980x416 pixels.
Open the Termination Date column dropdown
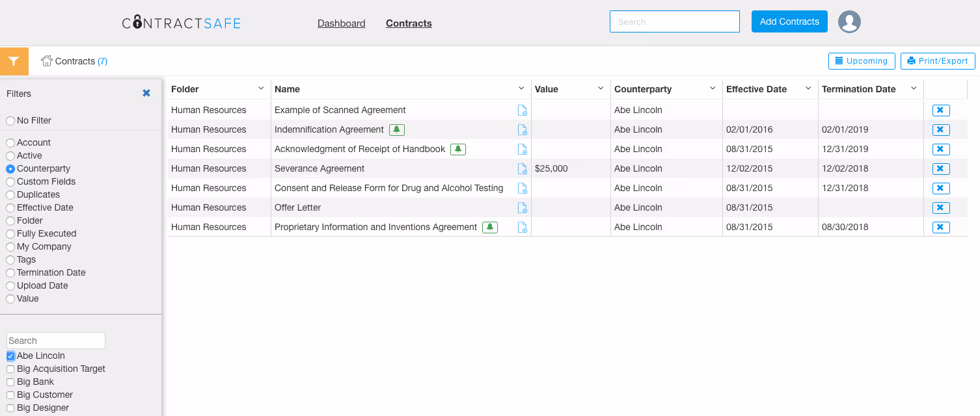click(x=914, y=88)
